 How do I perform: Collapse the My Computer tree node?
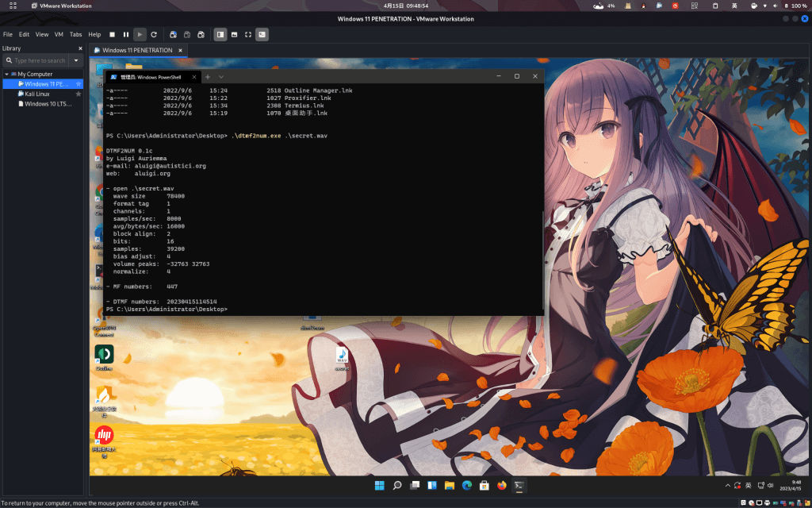pyautogui.click(x=6, y=74)
